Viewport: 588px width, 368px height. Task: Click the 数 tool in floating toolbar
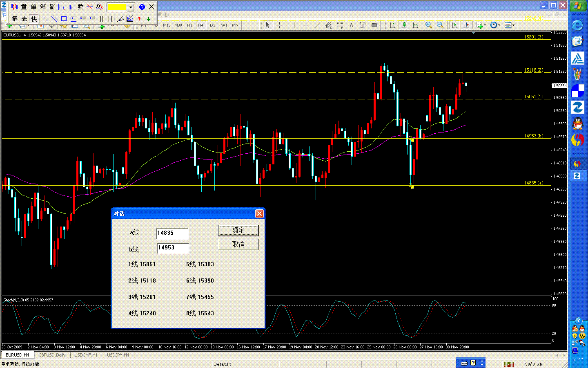(x=80, y=7)
